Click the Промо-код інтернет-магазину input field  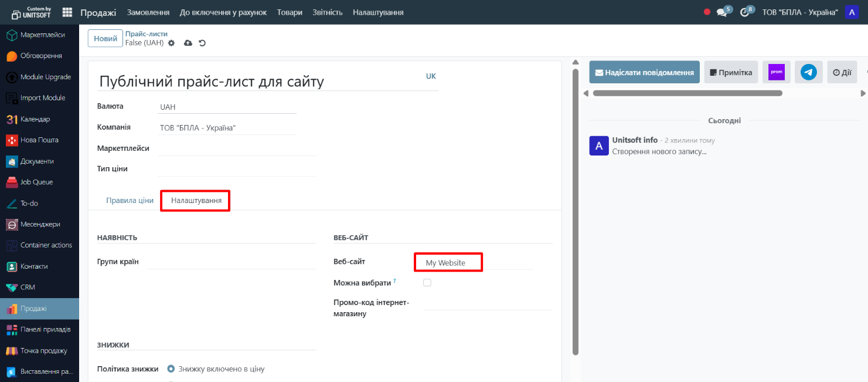pos(487,303)
